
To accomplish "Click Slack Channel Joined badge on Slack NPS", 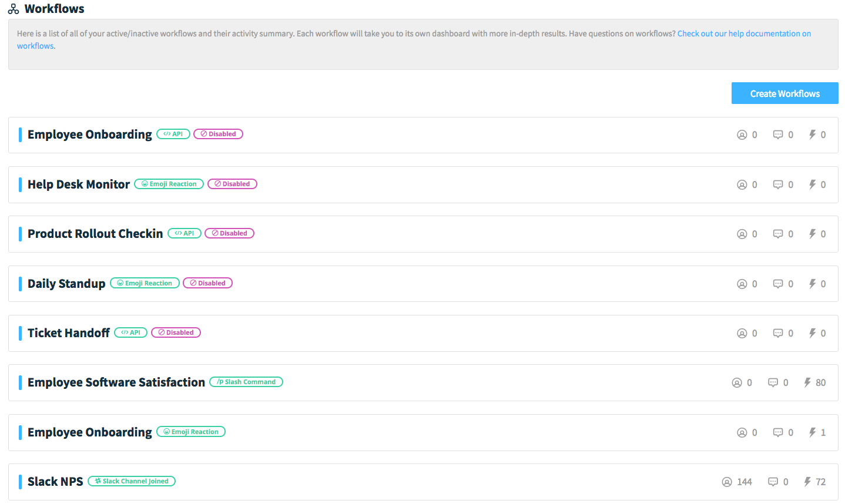I will point(132,481).
